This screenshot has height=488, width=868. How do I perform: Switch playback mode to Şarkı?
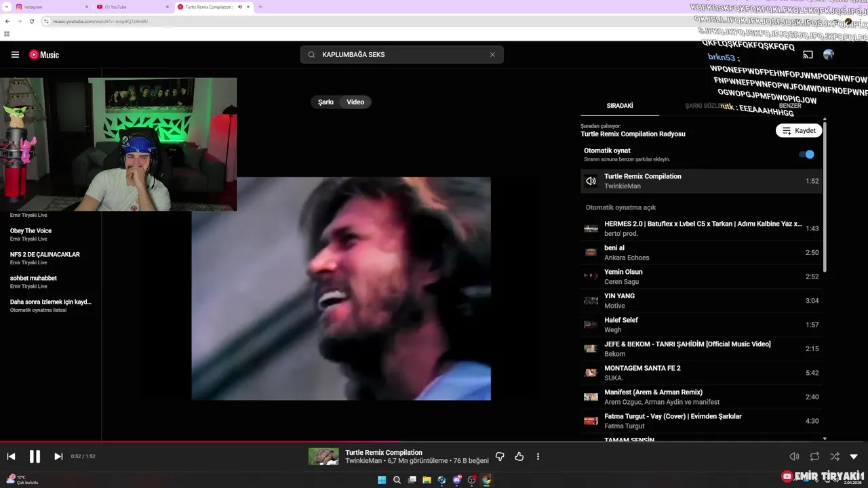click(x=325, y=102)
